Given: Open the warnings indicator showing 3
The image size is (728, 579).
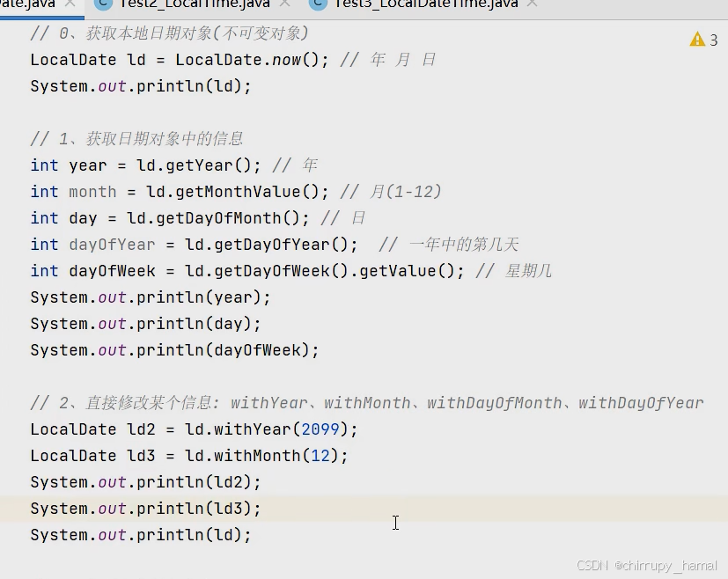Looking at the screenshot, I should click(704, 40).
